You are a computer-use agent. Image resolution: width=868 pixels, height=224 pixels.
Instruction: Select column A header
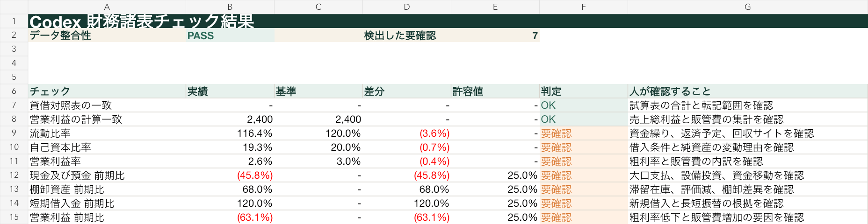[x=107, y=7]
